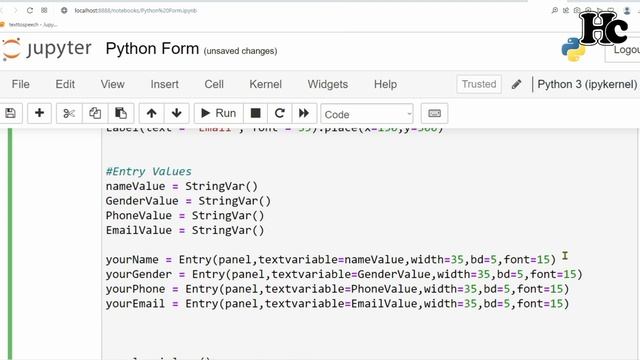
Task: Cut selected cells with scissors icon
Action: tap(69, 113)
